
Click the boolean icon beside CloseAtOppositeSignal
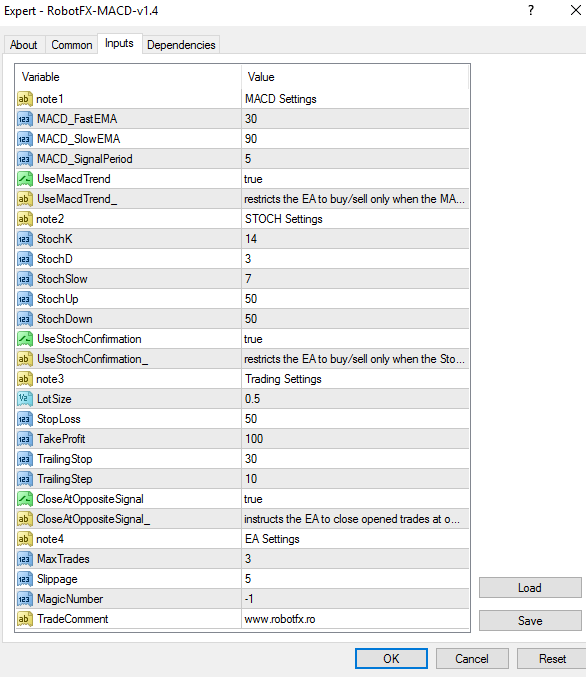[25, 499]
